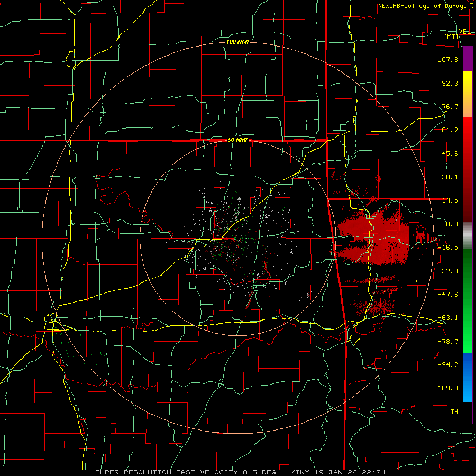
Task: Click the -16.5 legend value
Action: (x=448, y=248)
